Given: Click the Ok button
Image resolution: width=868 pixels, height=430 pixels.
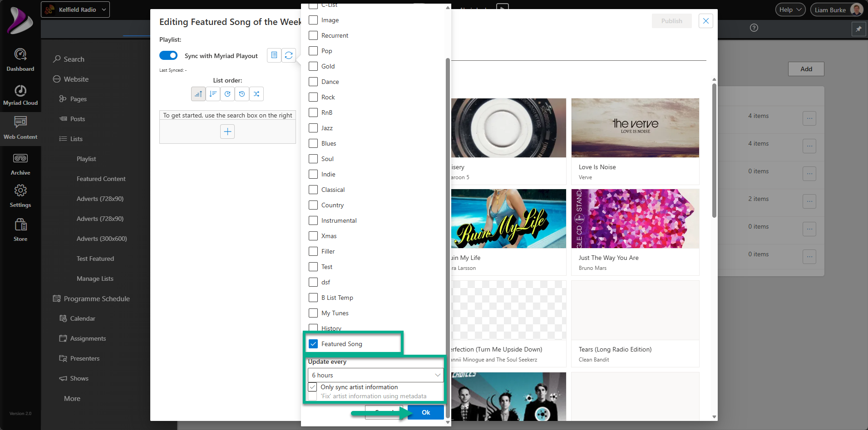Looking at the screenshot, I should click(426, 412).
